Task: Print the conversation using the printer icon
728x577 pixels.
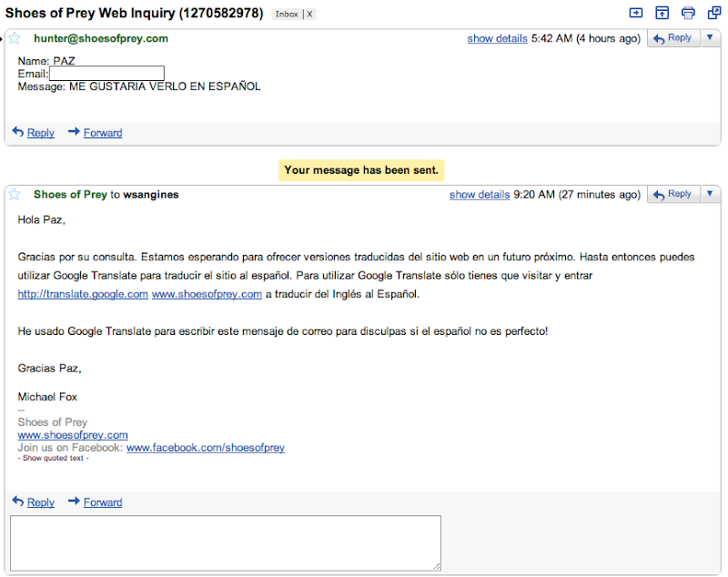Action: [688, 13]
